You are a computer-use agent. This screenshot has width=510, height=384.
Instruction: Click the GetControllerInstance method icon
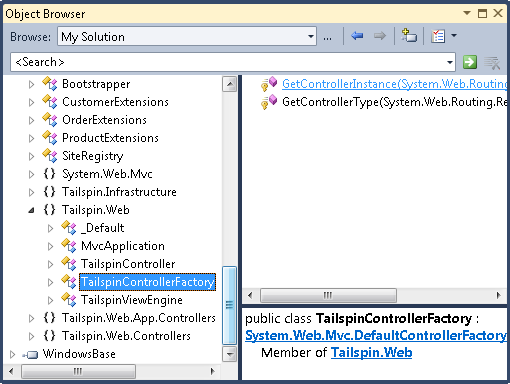pyautogui.click(x=269, y=84)
